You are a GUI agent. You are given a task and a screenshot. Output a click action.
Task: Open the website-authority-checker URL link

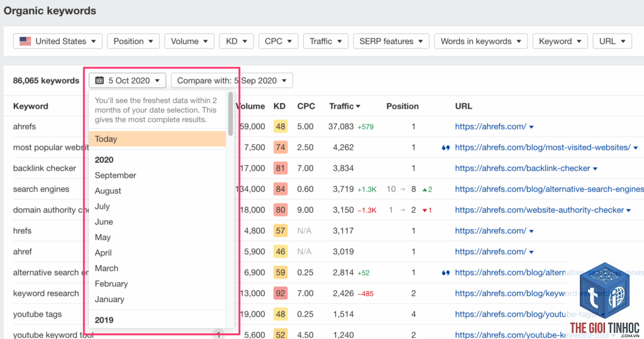click(539, 210)
